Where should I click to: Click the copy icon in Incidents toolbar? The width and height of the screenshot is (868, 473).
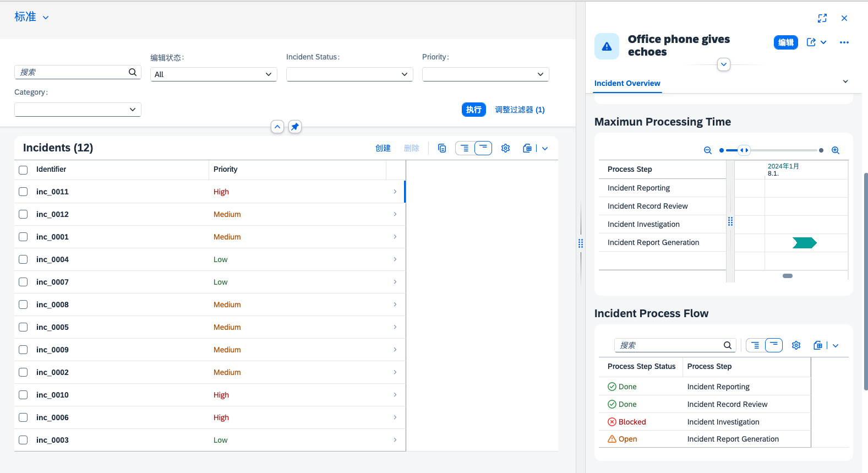[442, 148]
